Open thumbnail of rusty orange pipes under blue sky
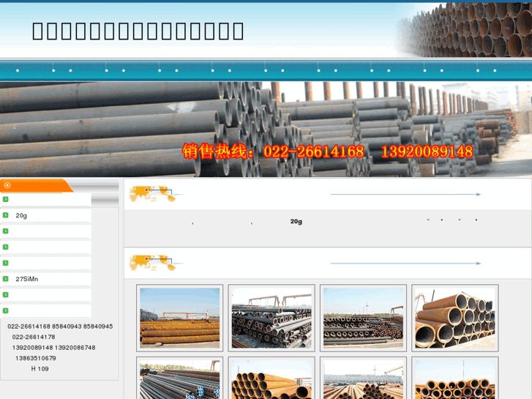The width and height of the screenshot is (532, 399). [x=179, y=318]
